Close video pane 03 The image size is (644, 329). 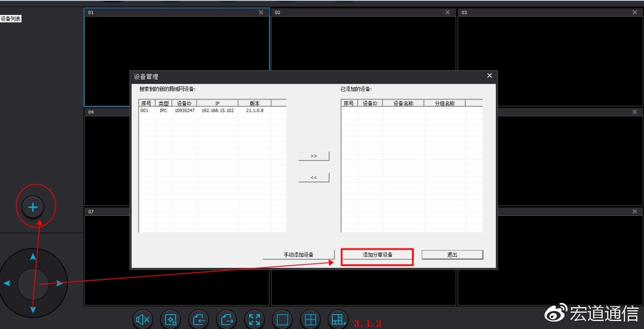[635, 12]
